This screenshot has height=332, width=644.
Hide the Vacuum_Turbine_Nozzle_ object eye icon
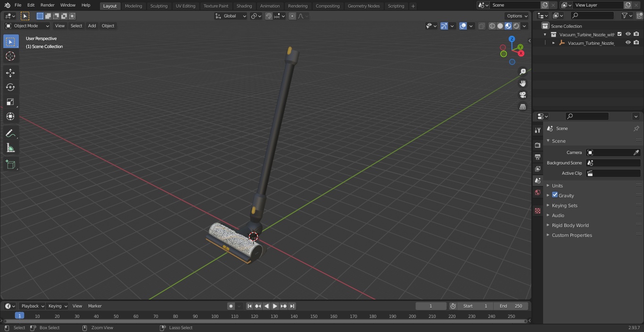pyautogui.click(x=628, y=43)
